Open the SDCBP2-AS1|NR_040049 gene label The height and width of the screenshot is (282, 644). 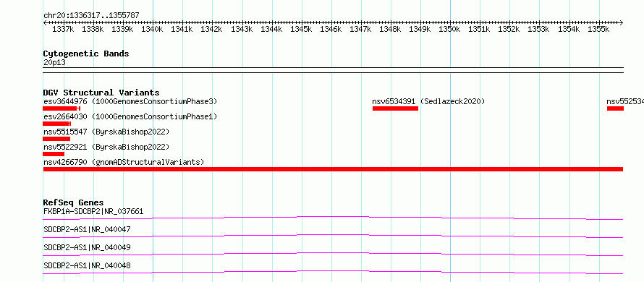pyautogui.click(x=87, y=247)
